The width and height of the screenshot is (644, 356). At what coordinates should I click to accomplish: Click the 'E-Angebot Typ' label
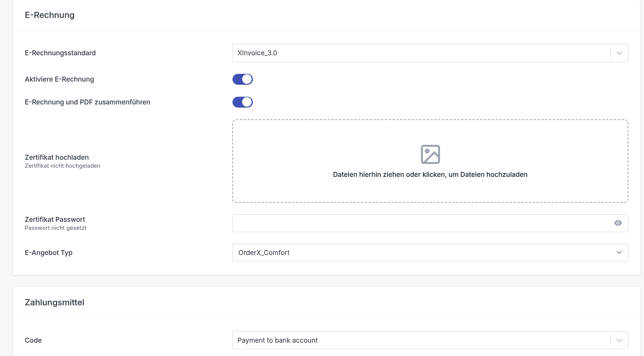[x=49, y=253]
